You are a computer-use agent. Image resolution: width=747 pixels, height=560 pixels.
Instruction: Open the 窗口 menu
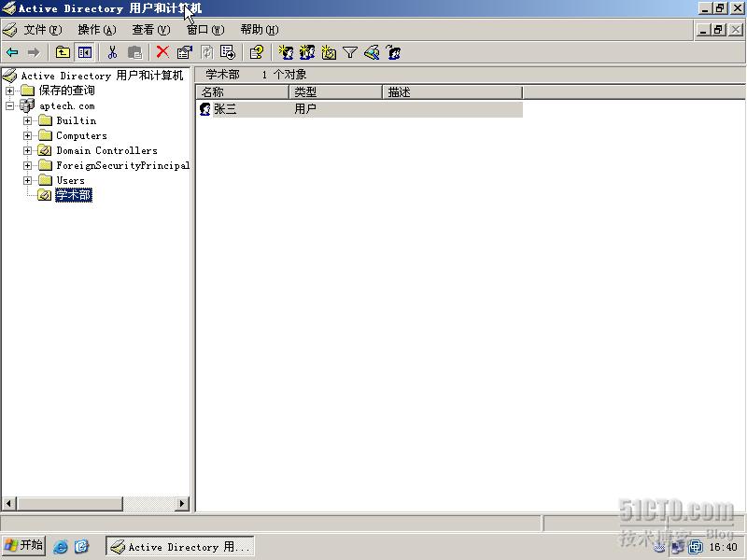(205, 30)
